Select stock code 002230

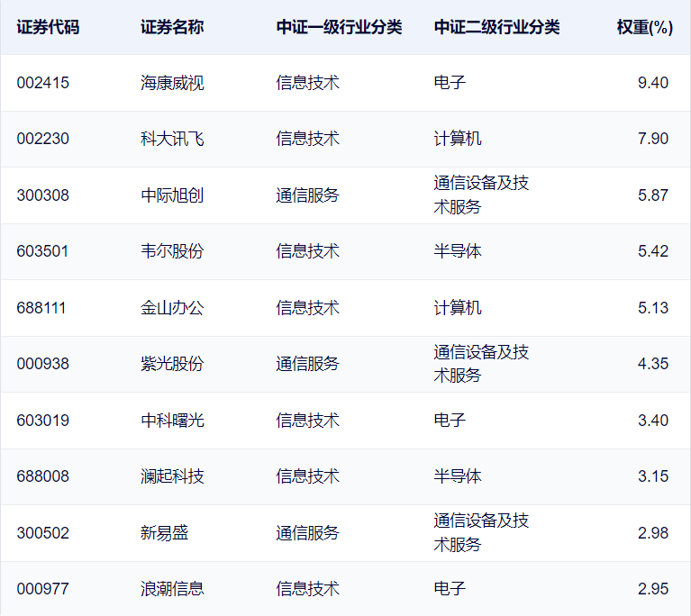(43, 139)
